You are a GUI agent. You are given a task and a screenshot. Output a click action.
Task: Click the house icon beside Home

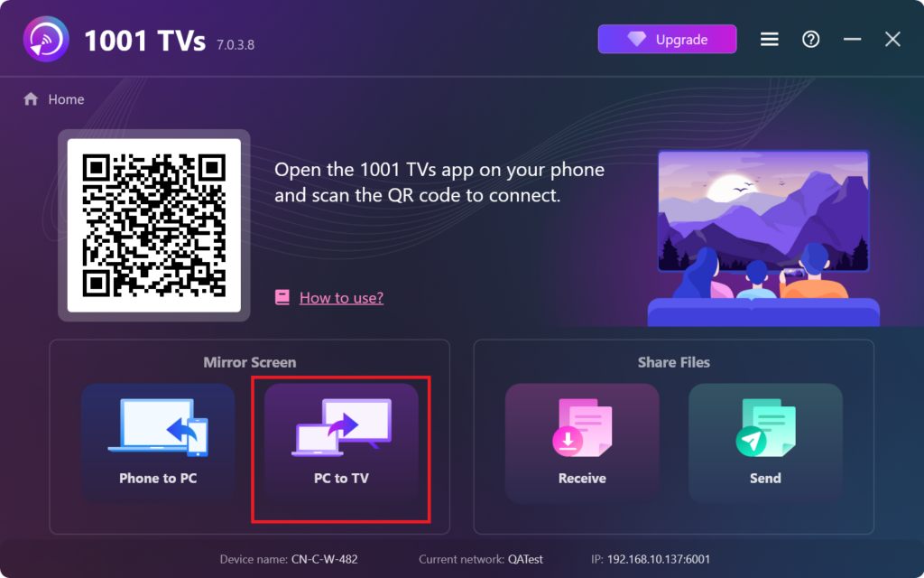point(31,99)
